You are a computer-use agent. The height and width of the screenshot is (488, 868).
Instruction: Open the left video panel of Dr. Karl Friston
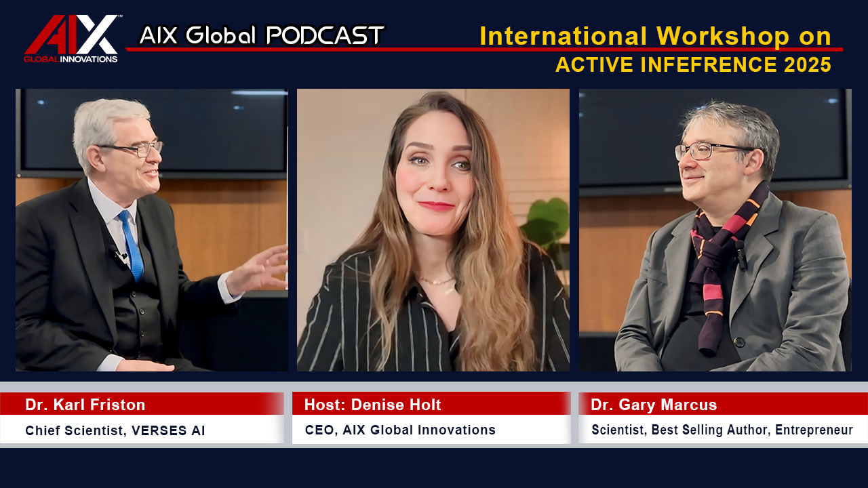(x=151, y=230)
